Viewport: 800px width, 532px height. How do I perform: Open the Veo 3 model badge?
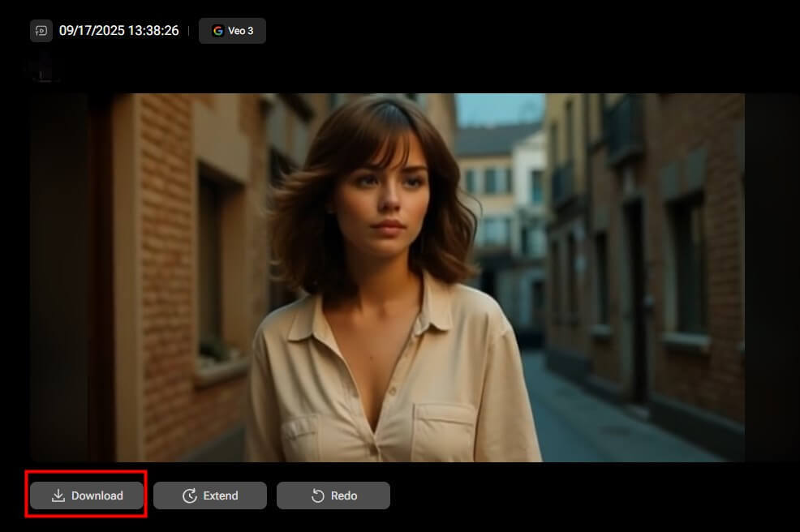(x=232, y=31)
